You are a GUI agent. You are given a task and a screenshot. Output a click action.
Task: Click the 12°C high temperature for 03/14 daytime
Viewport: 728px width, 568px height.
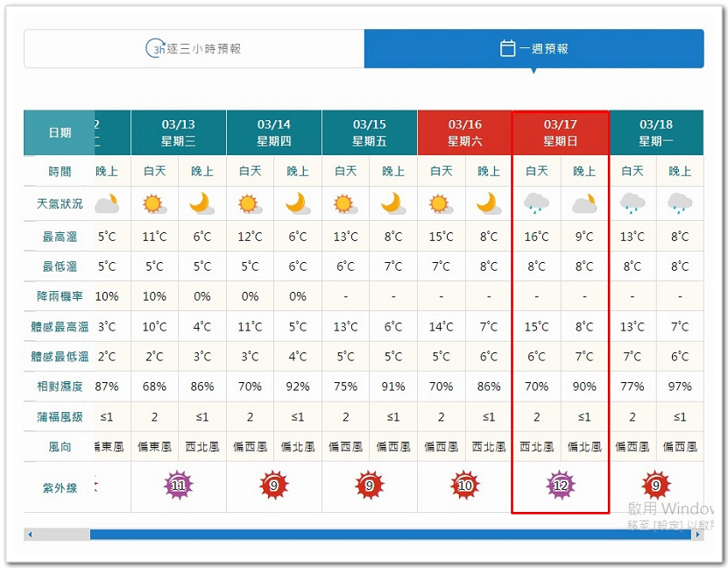tap(250, 237)
